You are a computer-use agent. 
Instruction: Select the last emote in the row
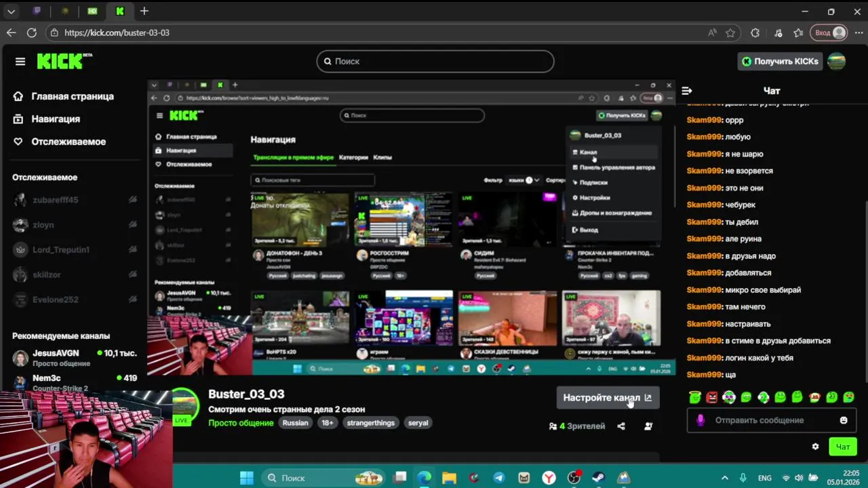(x=849, y=397)
